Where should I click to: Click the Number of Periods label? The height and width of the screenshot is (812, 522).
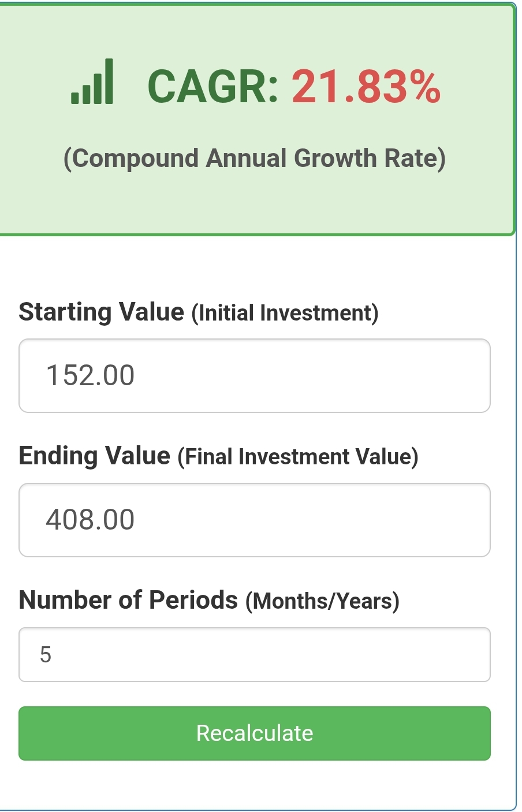[x=128, y=600]
